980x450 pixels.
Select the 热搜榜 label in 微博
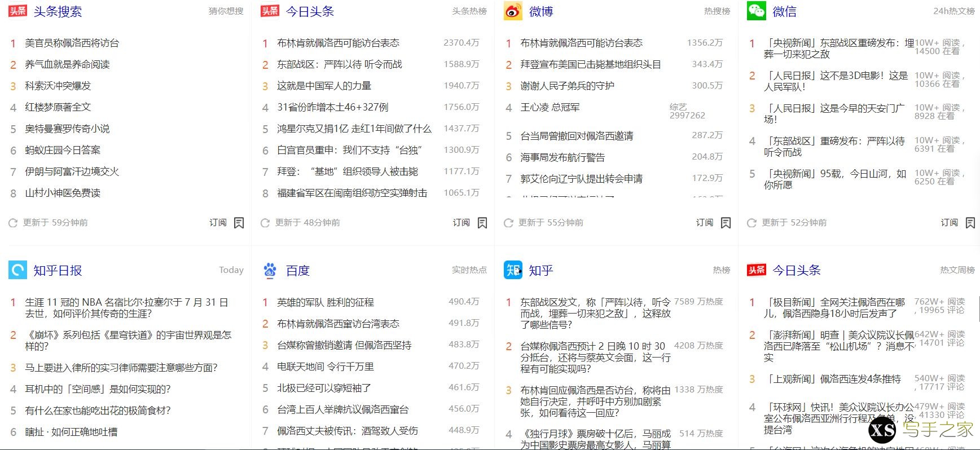[x=717, y=11]
